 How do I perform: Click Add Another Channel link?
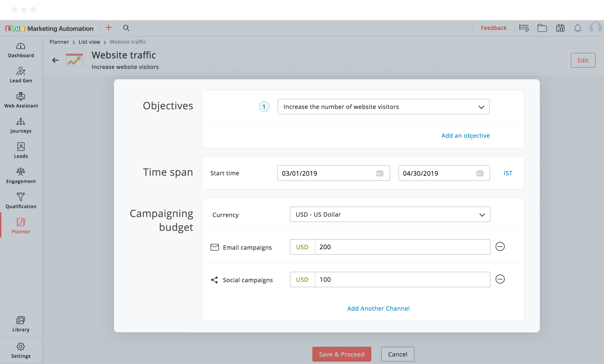(378, 308)
